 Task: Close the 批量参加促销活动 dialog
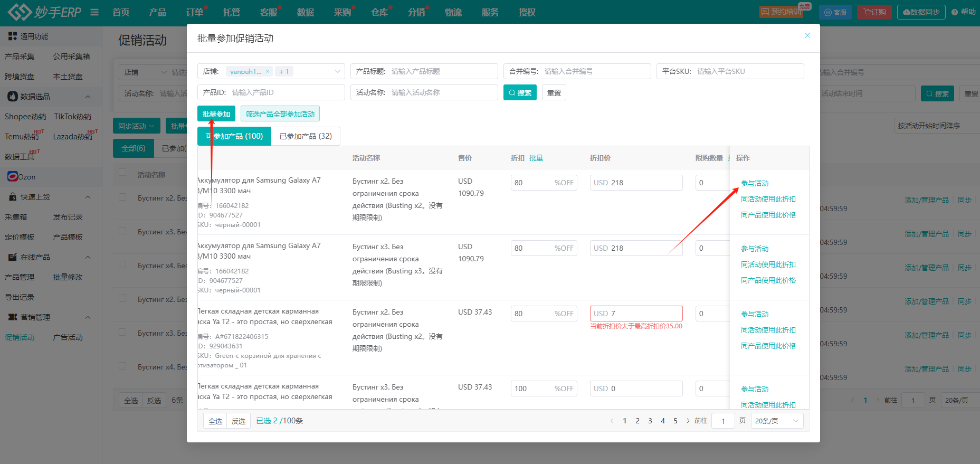point(807,35)
